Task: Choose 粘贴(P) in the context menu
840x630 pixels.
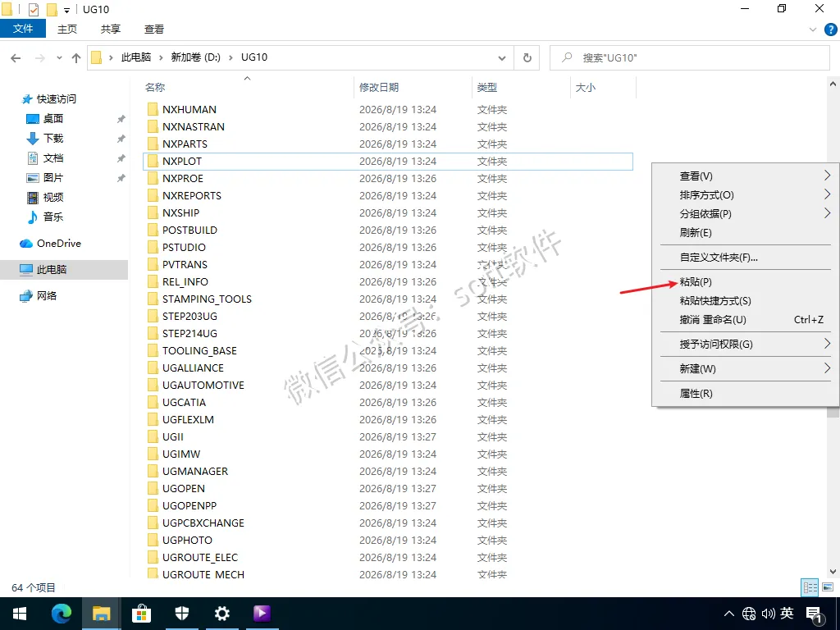Action: point(745,282)
